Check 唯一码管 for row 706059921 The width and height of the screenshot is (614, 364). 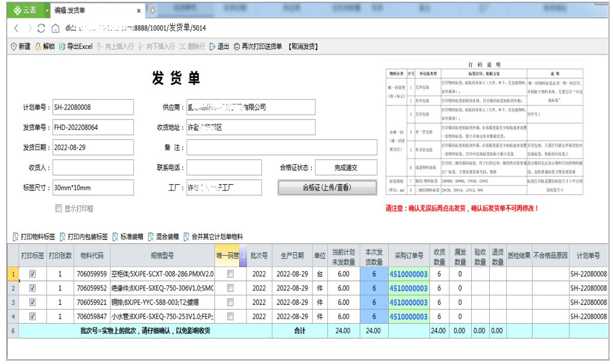tap(230, 302)
